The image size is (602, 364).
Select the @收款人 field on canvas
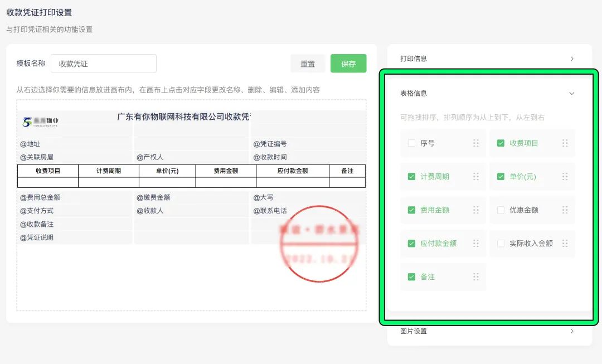click(151, 211)
